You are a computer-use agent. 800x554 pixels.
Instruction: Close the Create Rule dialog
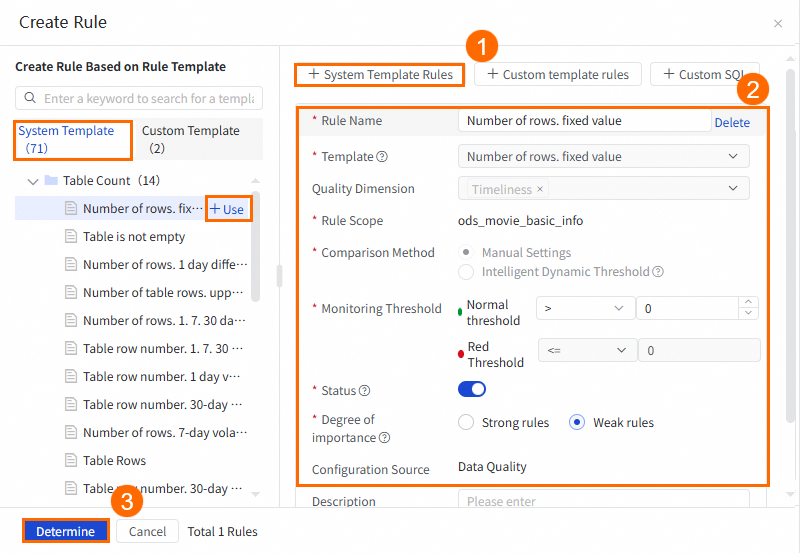(778, 22)
